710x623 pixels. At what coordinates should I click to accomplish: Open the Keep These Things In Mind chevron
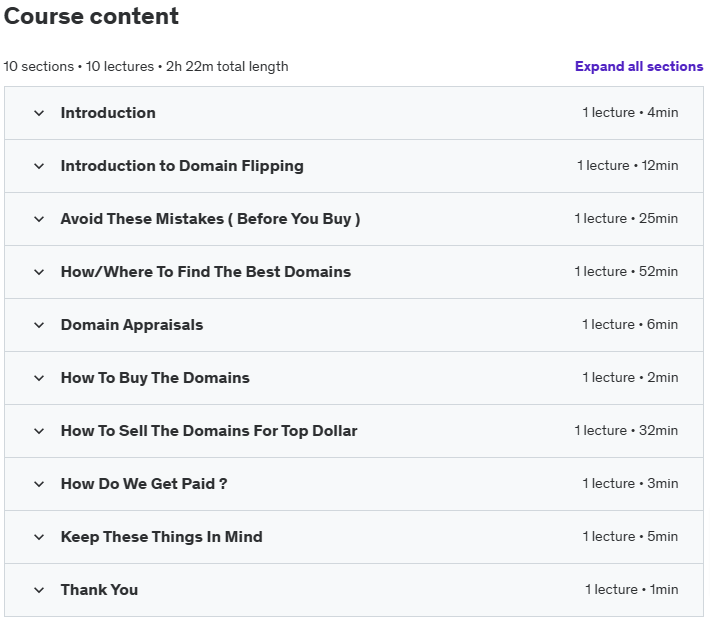click(39, 537)
